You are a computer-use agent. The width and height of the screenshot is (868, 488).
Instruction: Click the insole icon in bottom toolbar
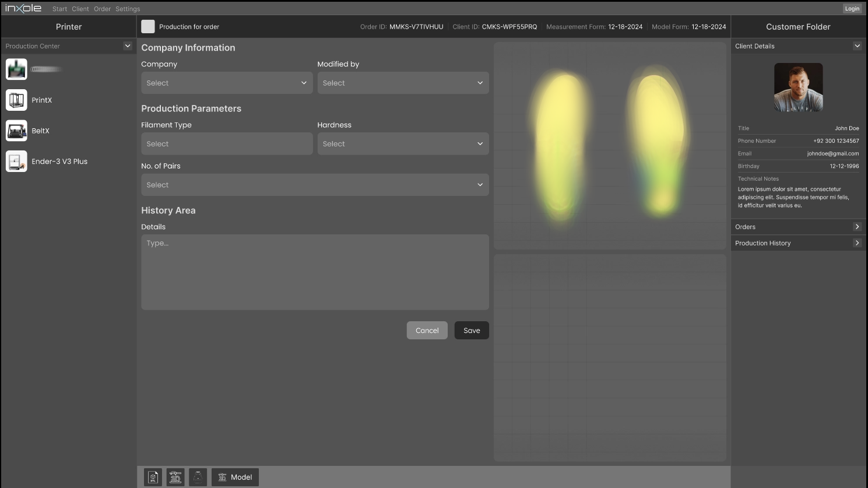(198, 477)
